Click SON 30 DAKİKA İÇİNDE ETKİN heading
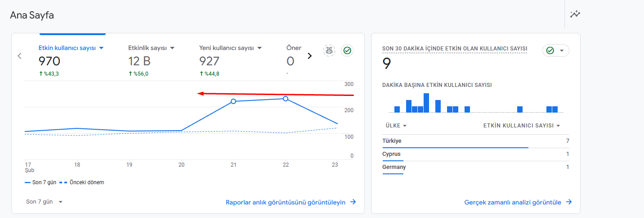The image size is (644, 218). click(455, 49)
